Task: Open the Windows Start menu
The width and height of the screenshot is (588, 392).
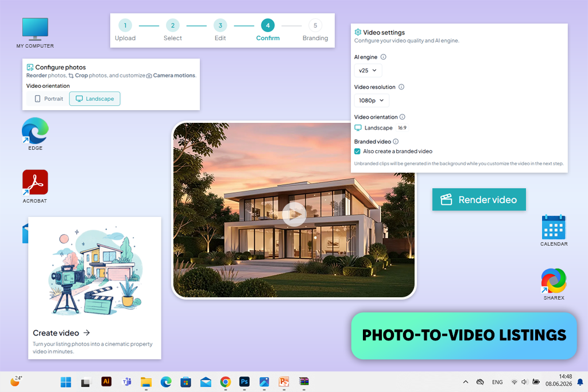Action: 65,382
